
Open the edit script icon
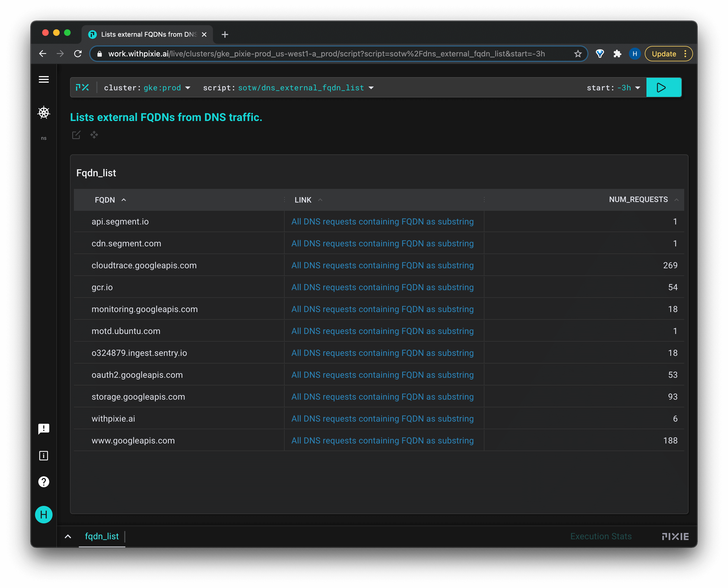click(76, 135)
